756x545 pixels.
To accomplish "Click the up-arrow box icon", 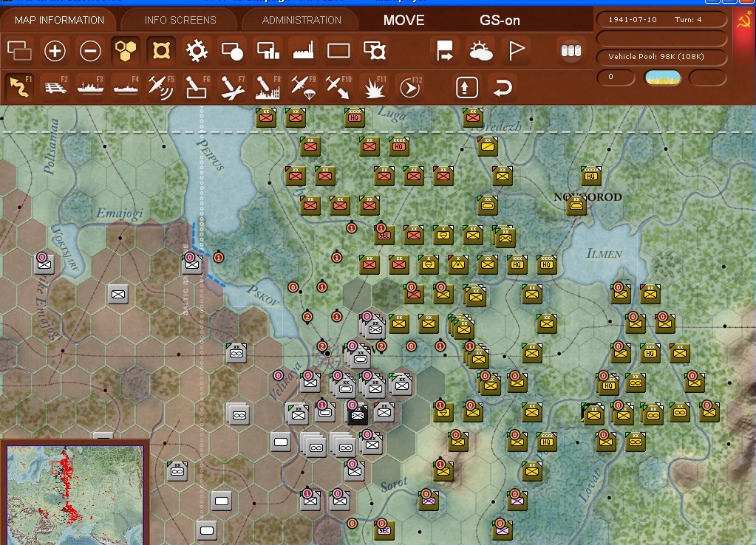I will (x=467, y=87).
